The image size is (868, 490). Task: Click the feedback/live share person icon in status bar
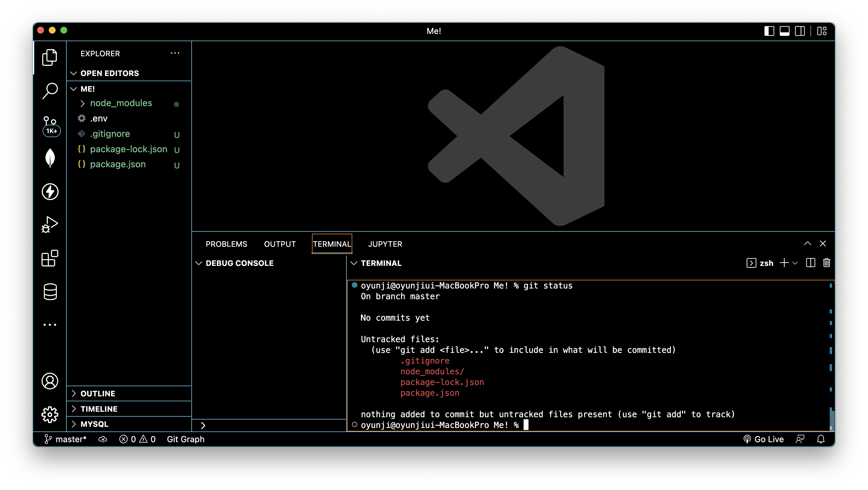coord(800,439)
